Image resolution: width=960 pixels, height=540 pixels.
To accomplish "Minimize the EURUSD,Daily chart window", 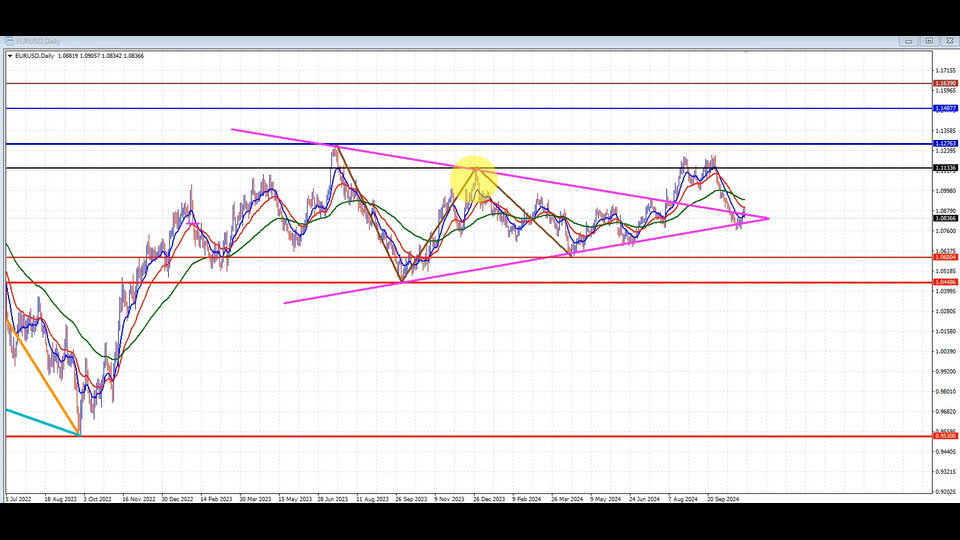I will (909, 41).
